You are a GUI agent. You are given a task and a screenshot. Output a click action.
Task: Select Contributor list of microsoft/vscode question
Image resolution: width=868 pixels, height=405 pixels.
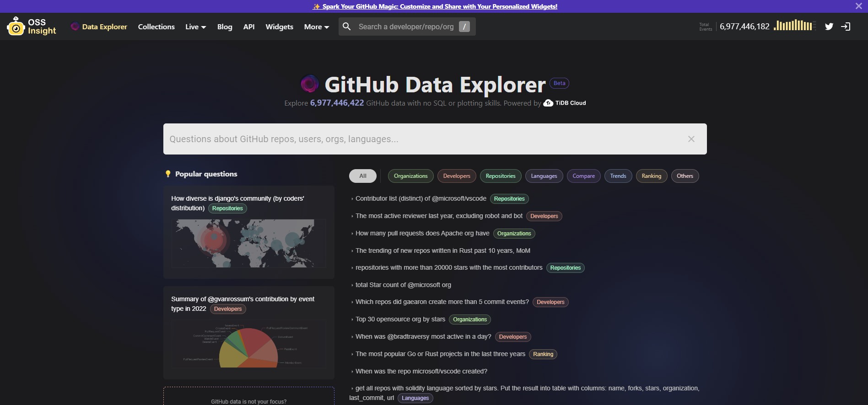pos(421,198)
